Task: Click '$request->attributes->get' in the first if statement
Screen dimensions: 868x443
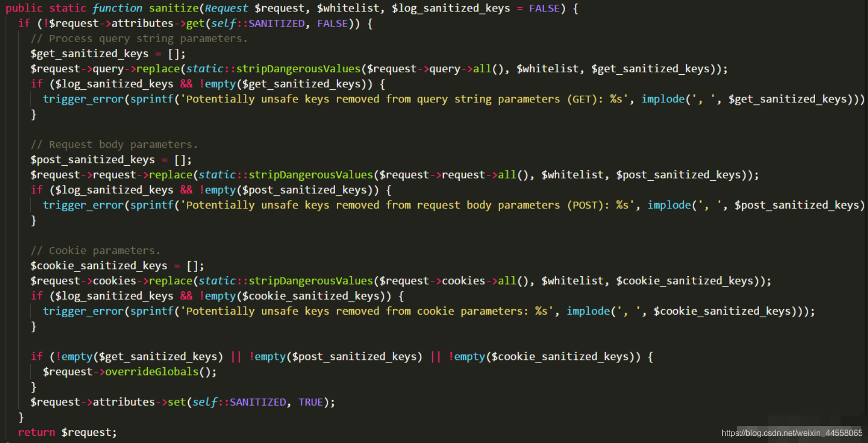Action: (127, 23)
